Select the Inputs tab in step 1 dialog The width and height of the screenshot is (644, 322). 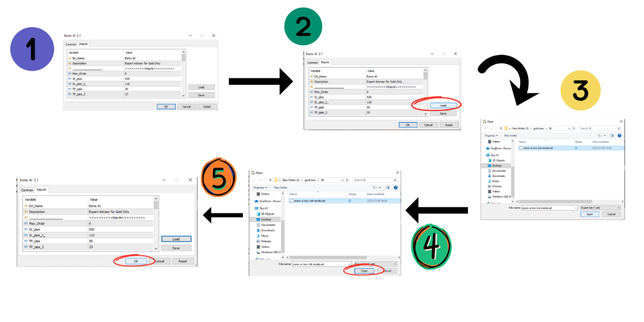tap(83, 44)
